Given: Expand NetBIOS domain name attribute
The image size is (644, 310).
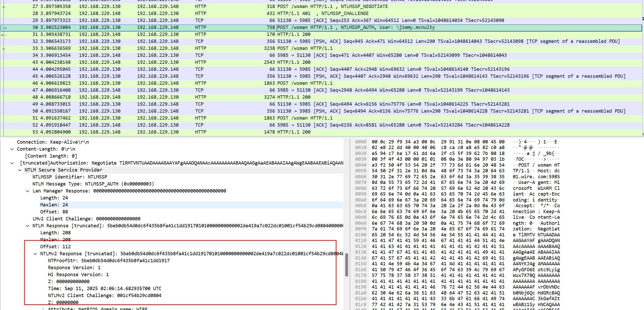Looking at the screenshot, I should (43, 308).
